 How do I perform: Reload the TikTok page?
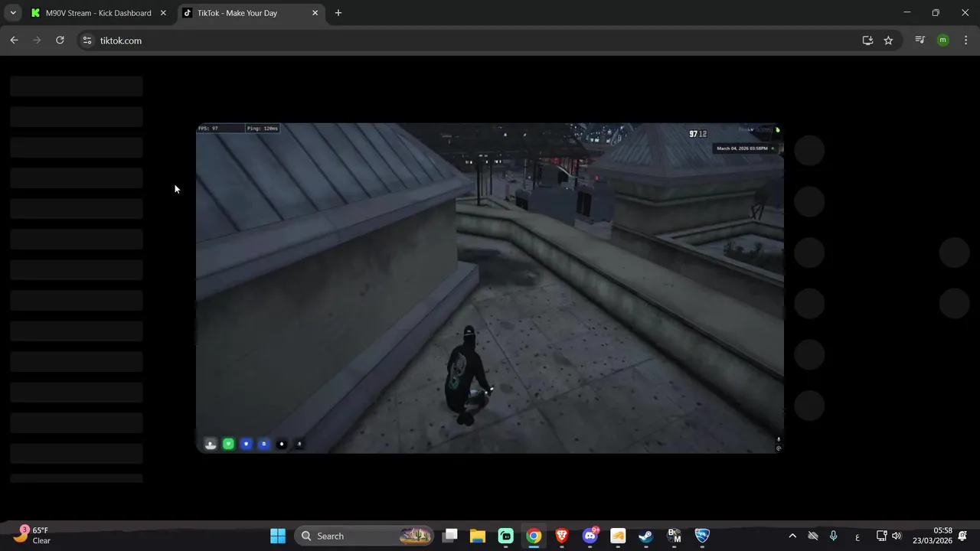click(60, 41)
